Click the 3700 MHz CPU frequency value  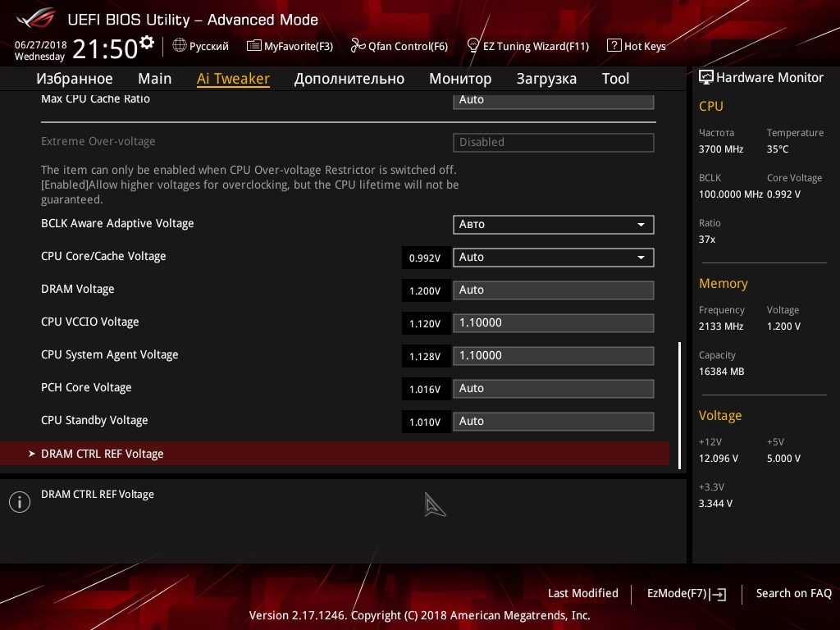tap(721, 149)
